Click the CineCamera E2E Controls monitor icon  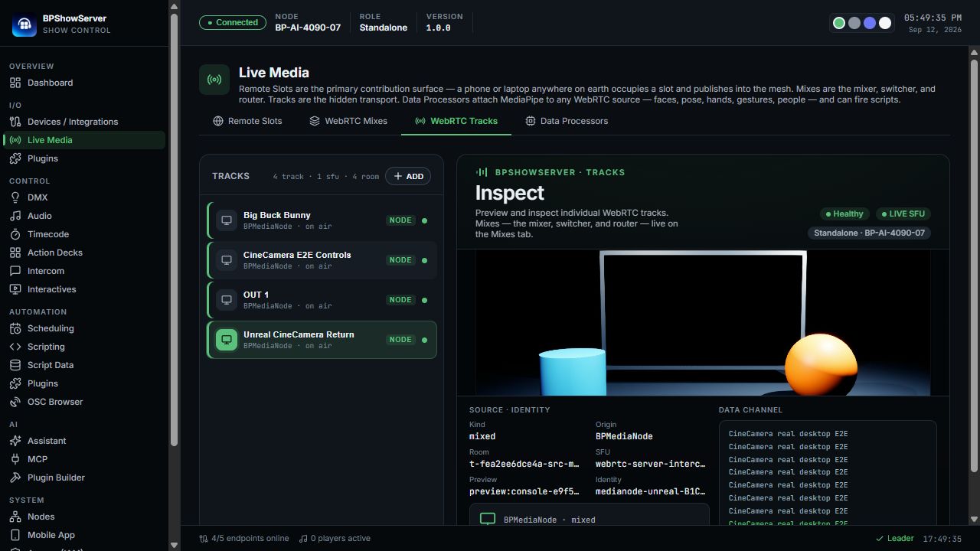click(x=227, y=260)
